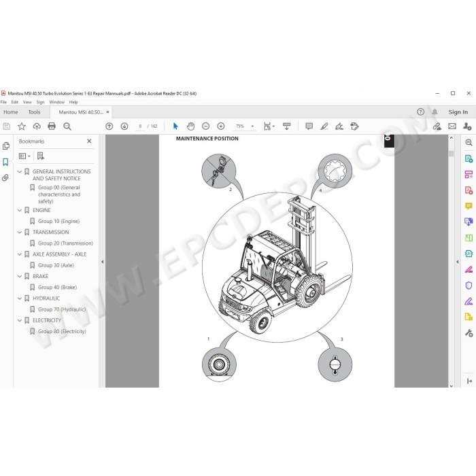Select the Highlight text pen
476x476 pixels.
pos(324,126)
